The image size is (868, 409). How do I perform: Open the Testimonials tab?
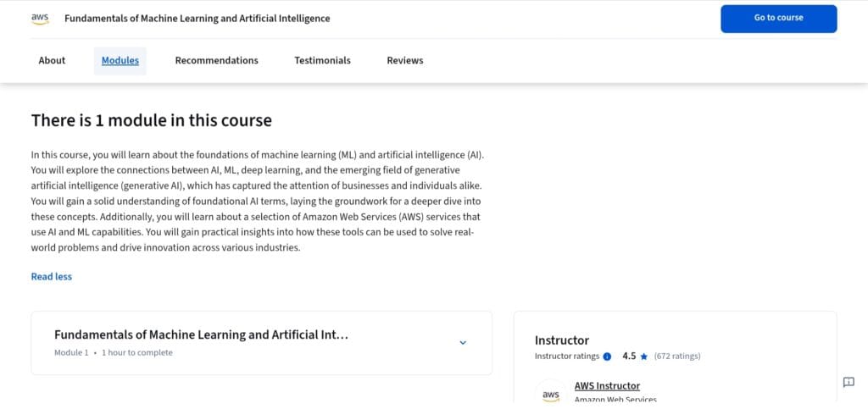[322, 61]
